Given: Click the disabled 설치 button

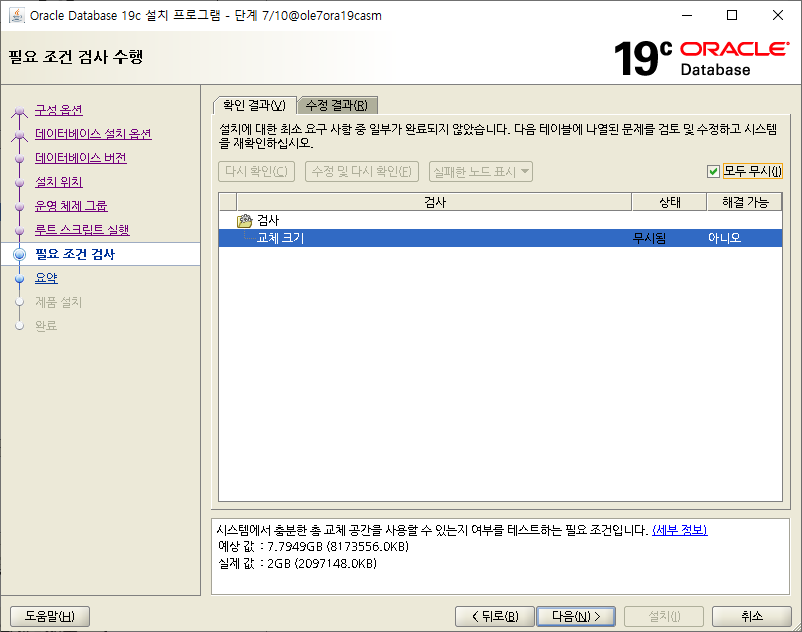Looking at the screenshot, I should click(x=664, y=616).
